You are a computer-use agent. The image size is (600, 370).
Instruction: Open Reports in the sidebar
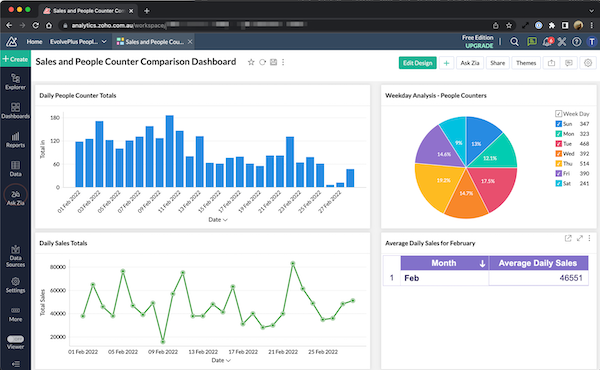click(15, 140)
